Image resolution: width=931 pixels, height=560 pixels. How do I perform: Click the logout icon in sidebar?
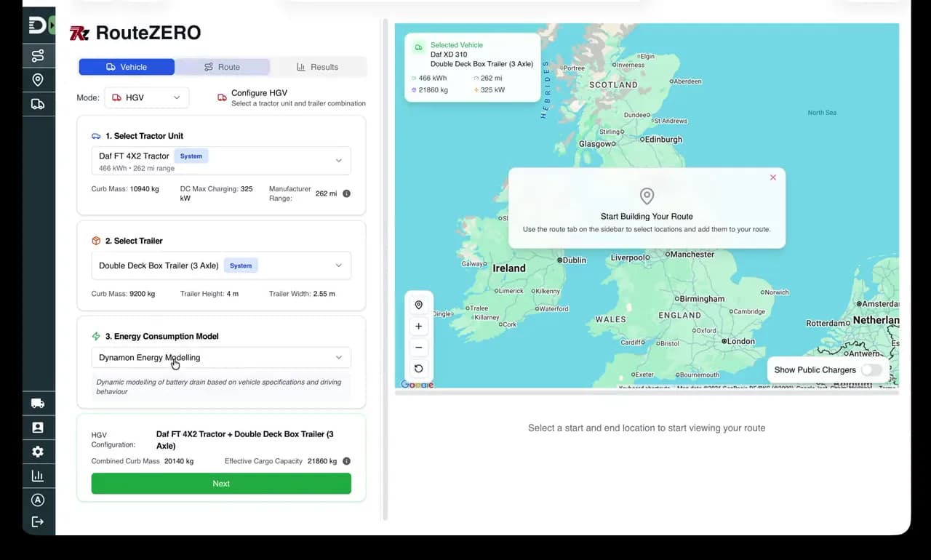(38, 521)
